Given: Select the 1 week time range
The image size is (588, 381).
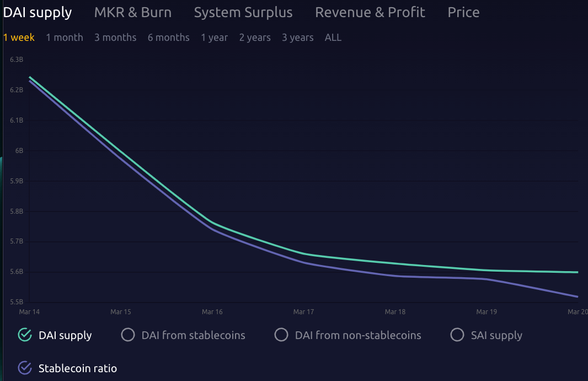Looking at the screenshot, I should click(x=19, y=38).
